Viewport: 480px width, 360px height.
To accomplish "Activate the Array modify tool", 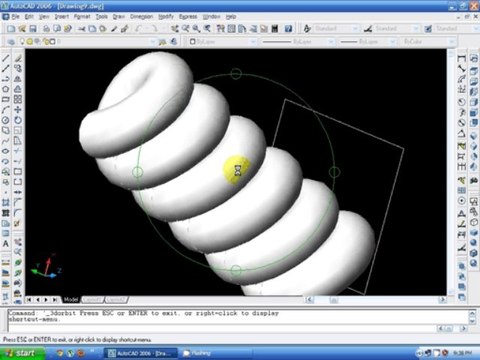I will [18, 99].
